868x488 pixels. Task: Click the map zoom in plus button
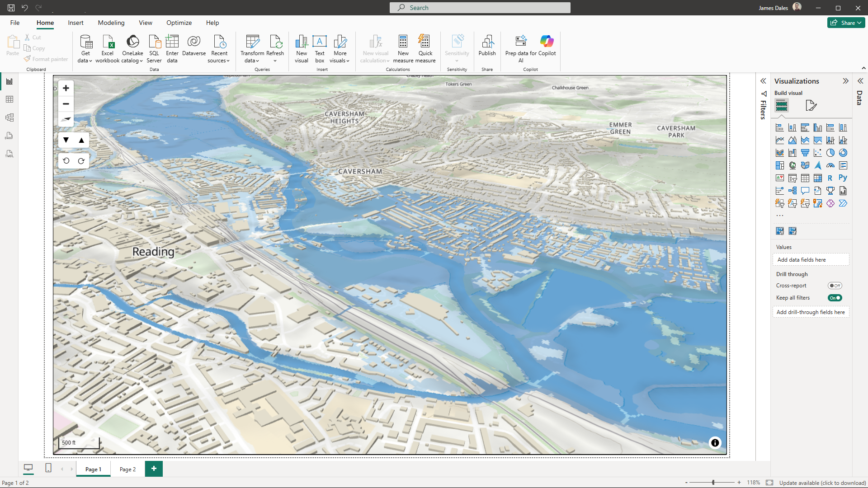[x=66, y=88]
